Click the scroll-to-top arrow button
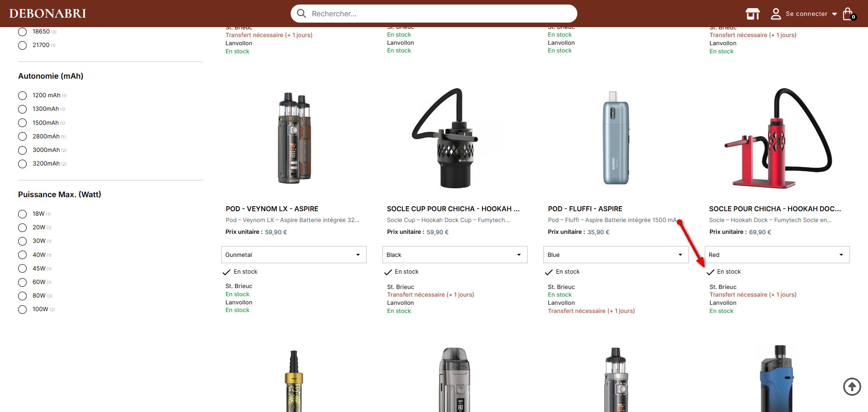Image resolution: width=868 pixels, height=412 pixels. [x=852, y=387]
